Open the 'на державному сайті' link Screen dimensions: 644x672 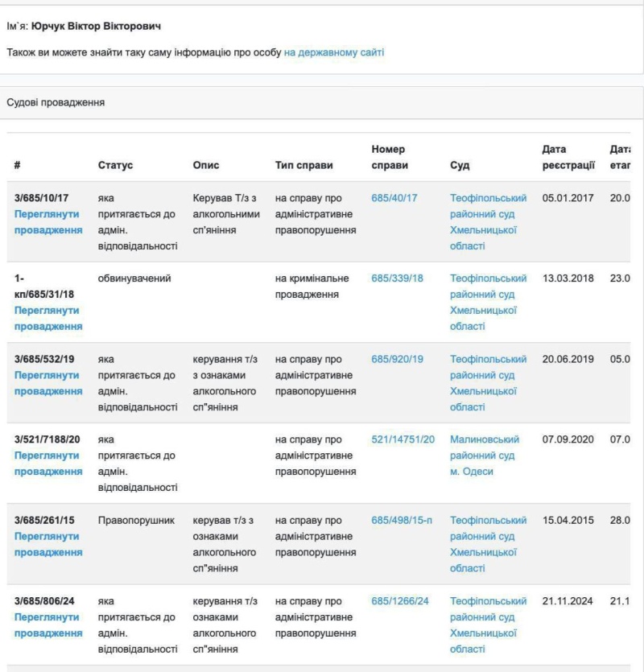334,52
